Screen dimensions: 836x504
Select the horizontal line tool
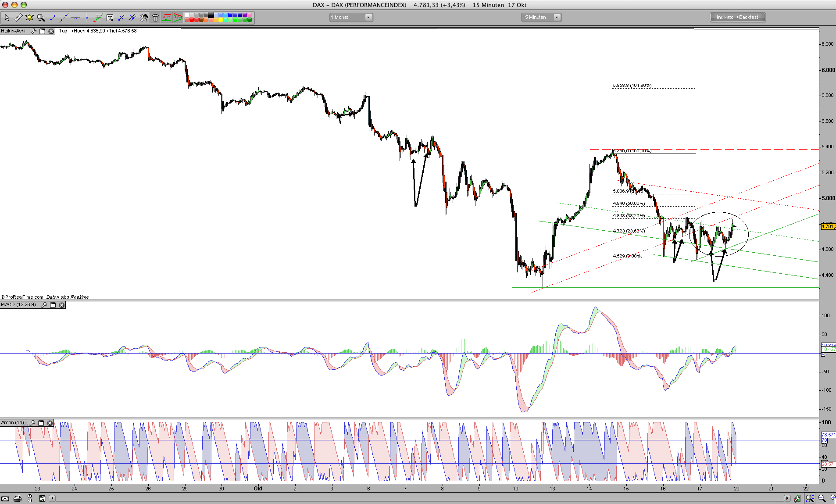coord(75,18)
